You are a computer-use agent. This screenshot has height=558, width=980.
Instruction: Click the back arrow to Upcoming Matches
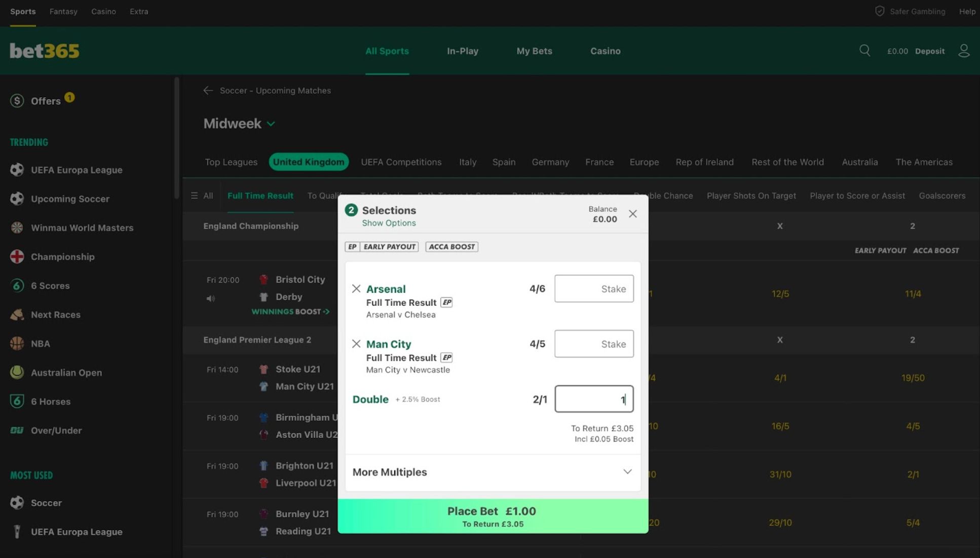[x=208, y=90]
